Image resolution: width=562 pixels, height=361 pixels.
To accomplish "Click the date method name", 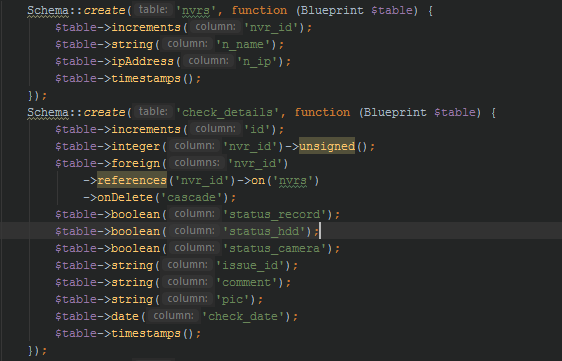I will click(125, 317).
